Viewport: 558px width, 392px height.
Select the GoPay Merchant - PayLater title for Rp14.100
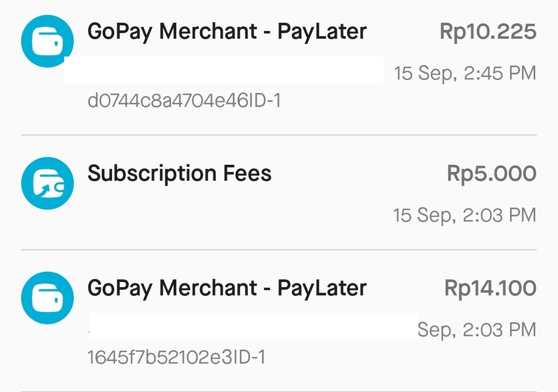point(227,288)
